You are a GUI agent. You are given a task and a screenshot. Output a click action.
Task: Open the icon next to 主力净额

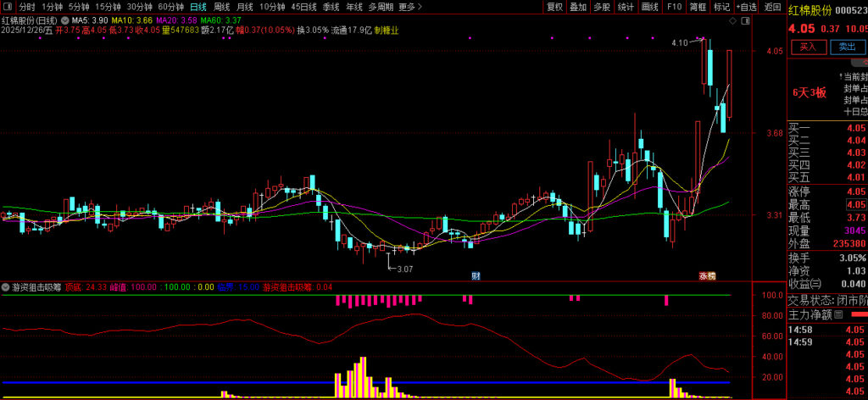[x=838, y=314]
